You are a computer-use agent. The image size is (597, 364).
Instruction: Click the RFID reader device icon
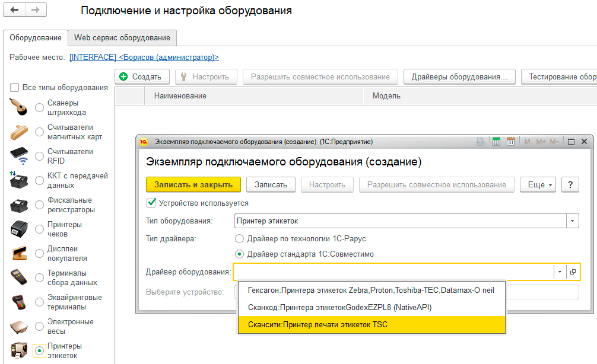(20, 156)
